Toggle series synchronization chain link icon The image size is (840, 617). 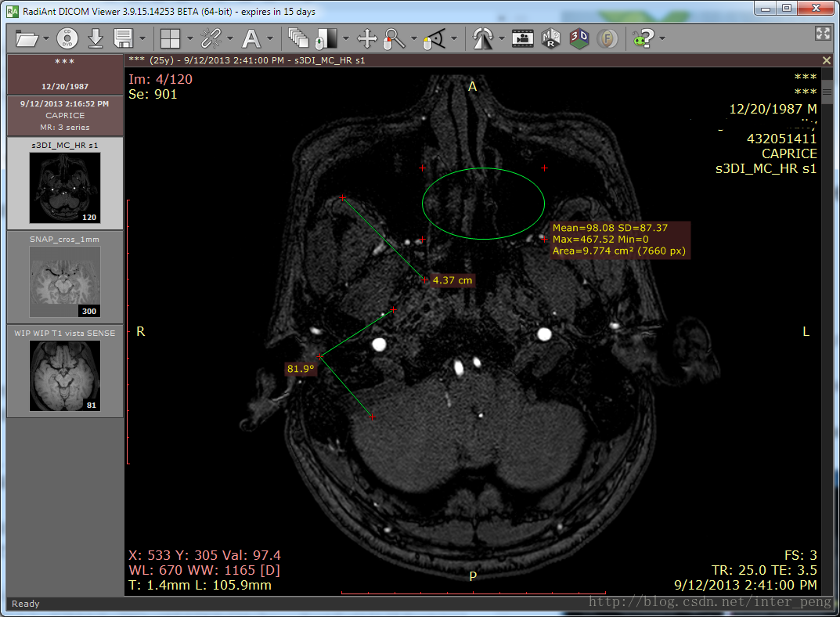[x=211, y=38]
